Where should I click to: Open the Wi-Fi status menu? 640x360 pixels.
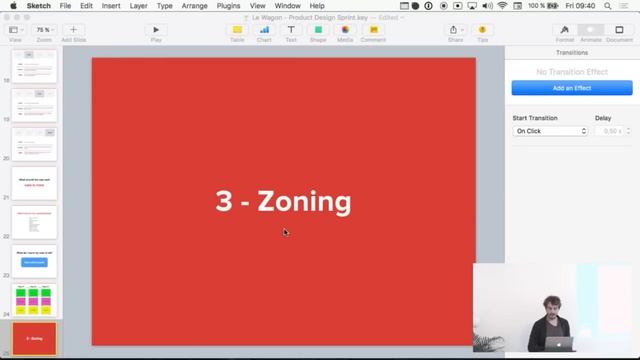[x=502, y=6]
